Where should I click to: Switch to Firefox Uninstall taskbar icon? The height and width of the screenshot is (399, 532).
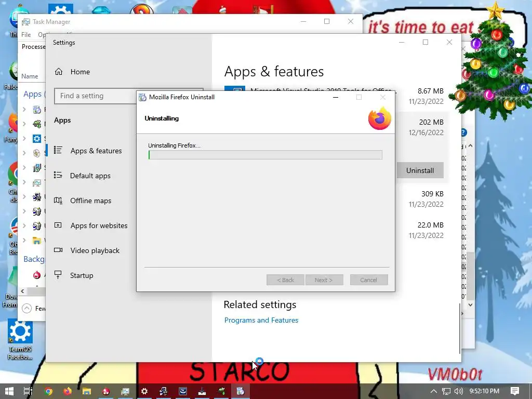[x=241, y=391]
